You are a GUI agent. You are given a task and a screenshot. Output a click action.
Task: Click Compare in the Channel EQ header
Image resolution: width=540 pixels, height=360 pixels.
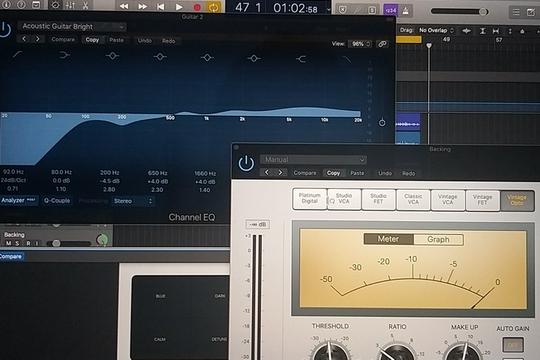click(63, 40)
